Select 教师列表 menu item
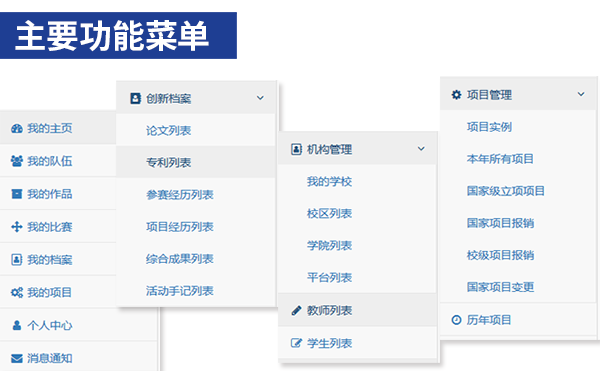600x371 pixels. 357,310
